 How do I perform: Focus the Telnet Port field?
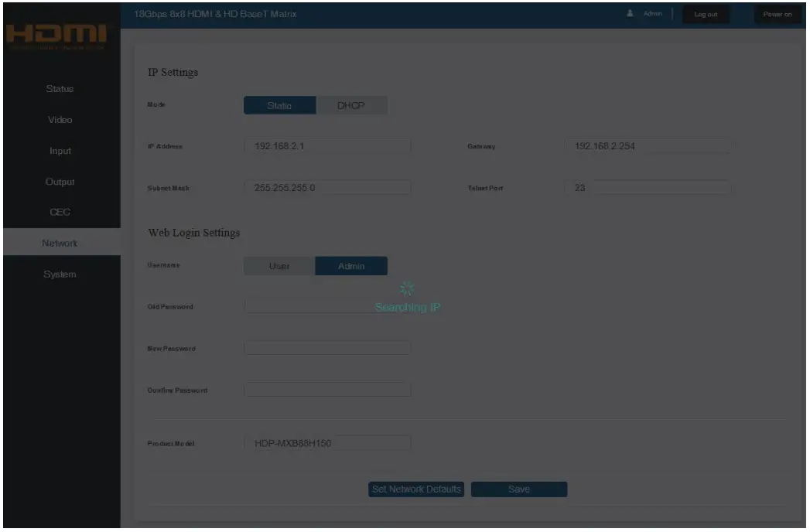pyautogui.click(x=648, y=188)
